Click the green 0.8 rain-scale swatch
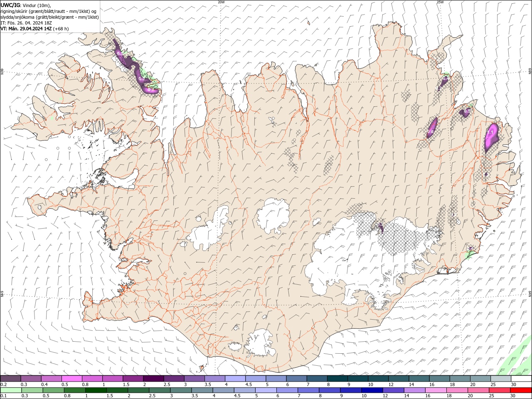This screenshot has width=532, height=399. click(75, 390)
